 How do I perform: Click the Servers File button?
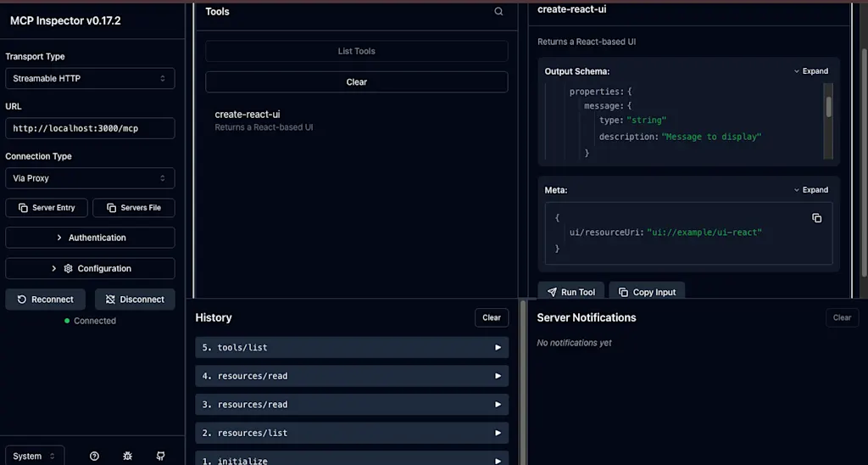click(x=133, y=208)
